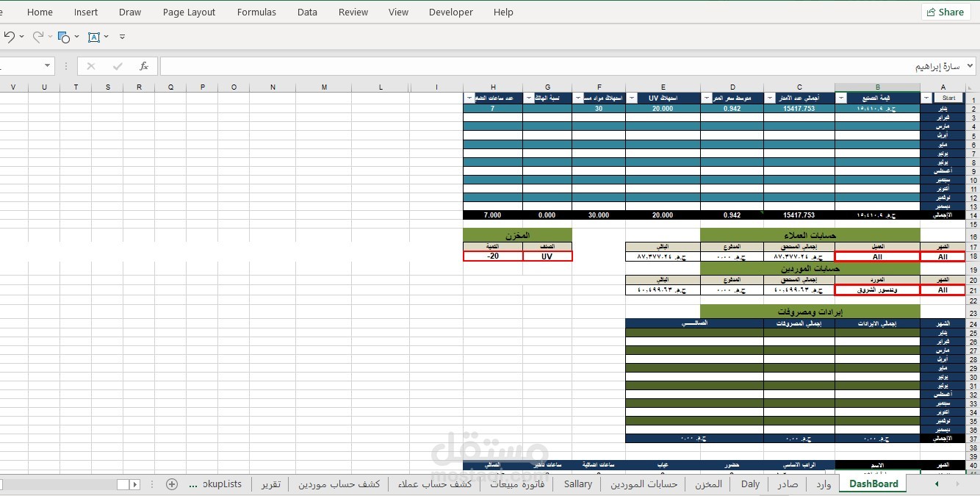980x496 pixels.
Task: Open the Help ribbon tab
Action: point(503,12)
